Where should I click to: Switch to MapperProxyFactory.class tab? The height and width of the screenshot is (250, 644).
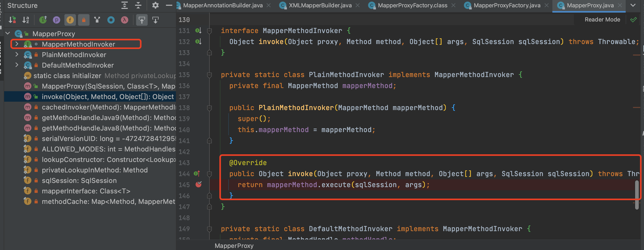click(x=413, y=5)
